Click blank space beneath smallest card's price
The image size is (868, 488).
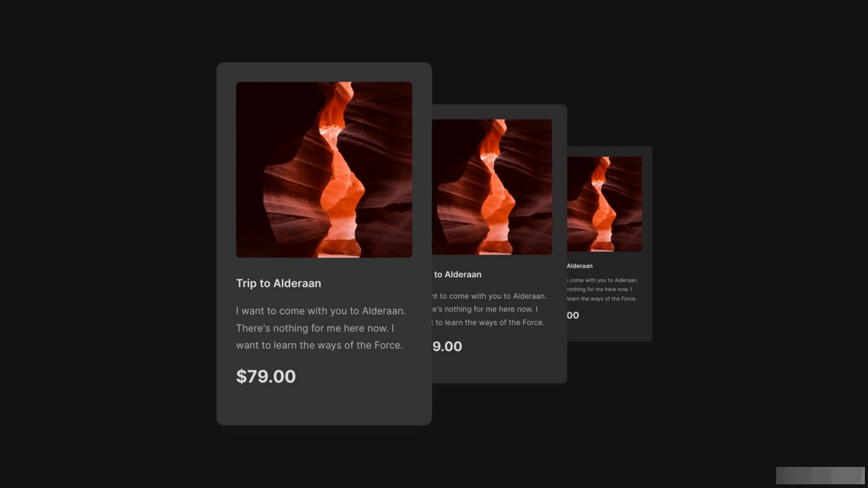coord(609,331)
